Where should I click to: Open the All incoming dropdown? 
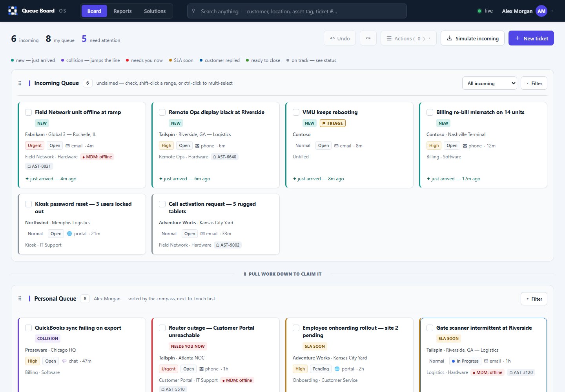click(489, 83)
